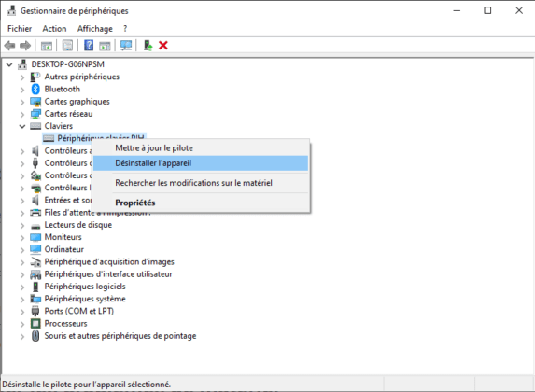Click the Moniteurs icon

(x=35, y=237)
